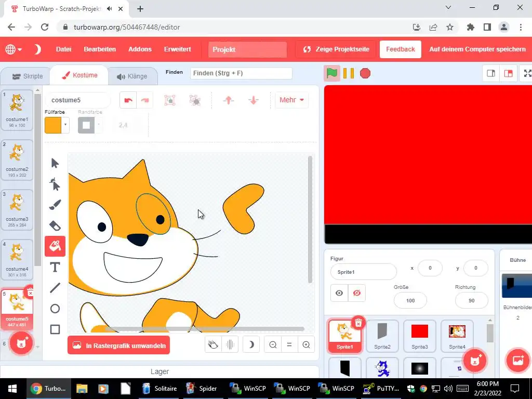This screenshot has width=532, height=399.
Task: Move selection forward with up arrow
Action: click(229, 100)
